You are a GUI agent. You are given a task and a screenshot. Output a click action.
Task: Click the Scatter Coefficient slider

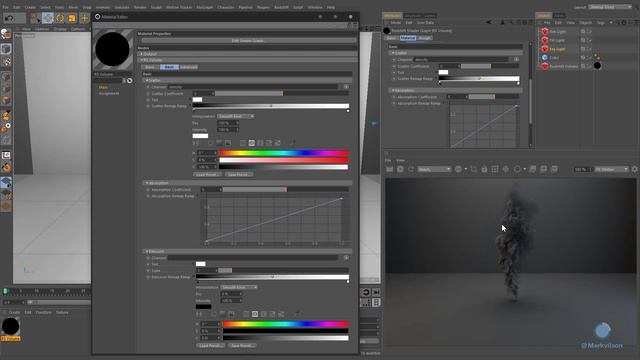282,93
